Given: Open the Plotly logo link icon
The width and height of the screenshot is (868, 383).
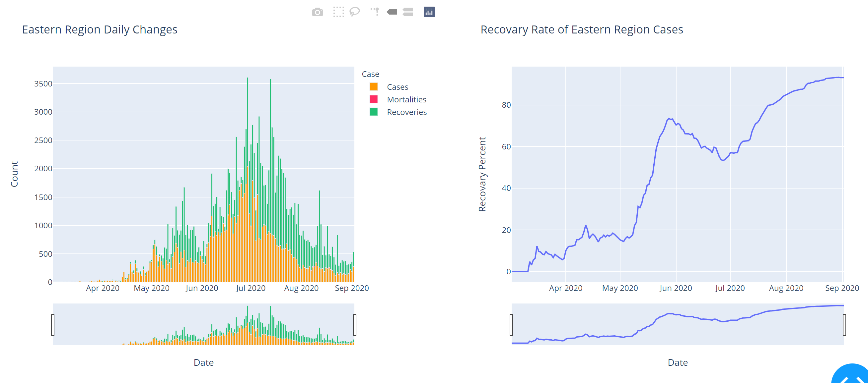Looking at the screenshot, I should (429, 12).
